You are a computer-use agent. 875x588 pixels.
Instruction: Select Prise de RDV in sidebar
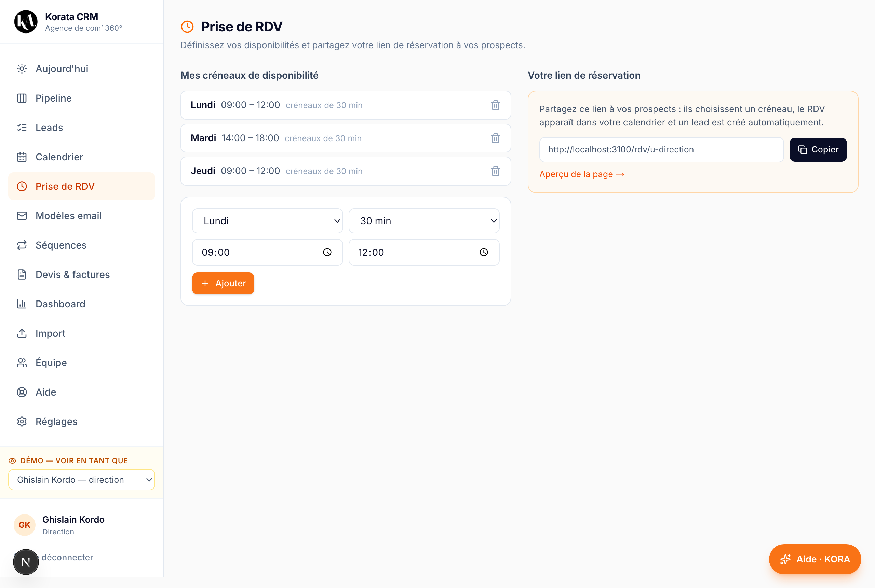tap(82, 186)
